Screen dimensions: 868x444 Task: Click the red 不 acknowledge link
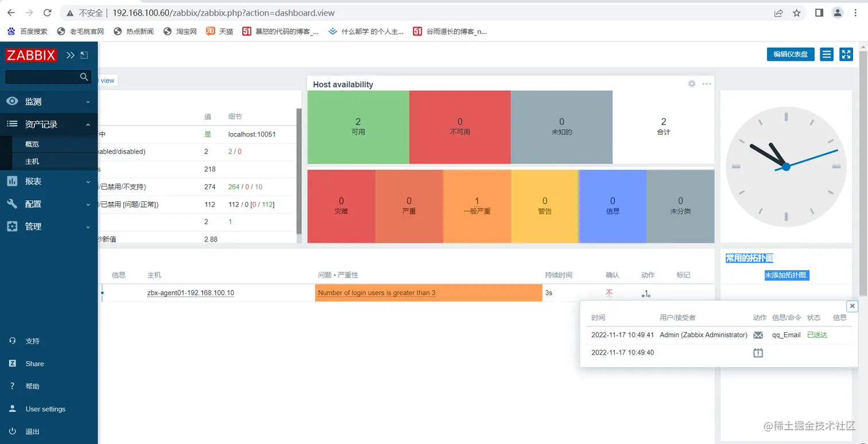609,293
